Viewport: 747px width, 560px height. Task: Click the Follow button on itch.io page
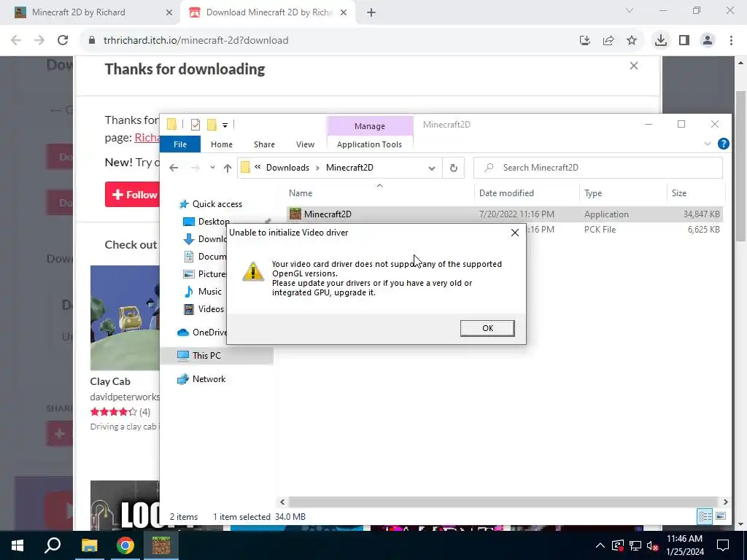point(133,195)
